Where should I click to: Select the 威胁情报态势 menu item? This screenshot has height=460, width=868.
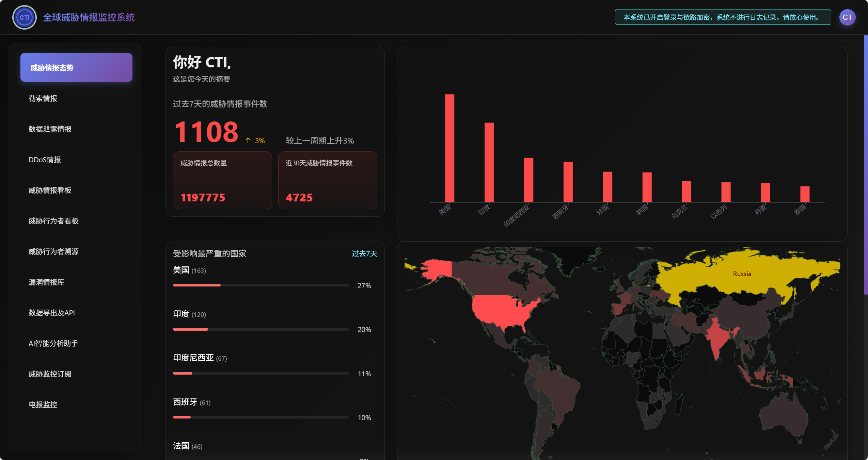(76, 67)
